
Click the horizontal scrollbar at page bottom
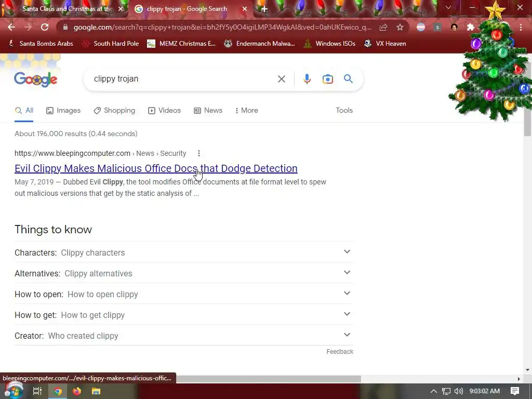point(268,379)
